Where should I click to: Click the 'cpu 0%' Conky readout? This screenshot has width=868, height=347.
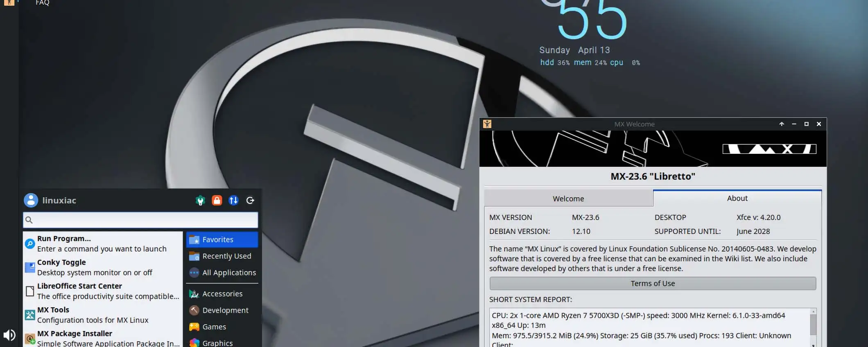click(625, 62)
